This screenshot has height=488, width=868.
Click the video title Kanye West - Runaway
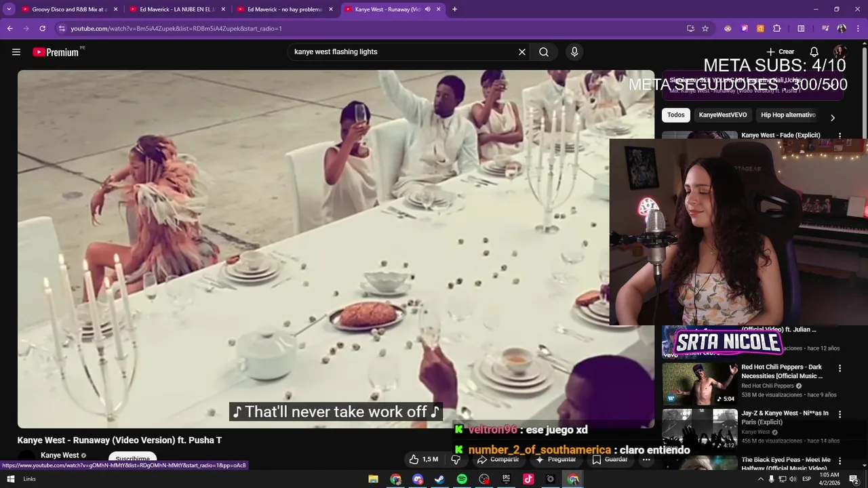click(119, 441)
